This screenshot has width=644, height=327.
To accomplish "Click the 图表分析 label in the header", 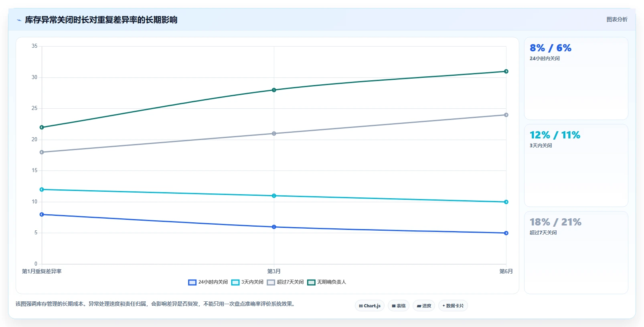I will [x=617, y=19].
